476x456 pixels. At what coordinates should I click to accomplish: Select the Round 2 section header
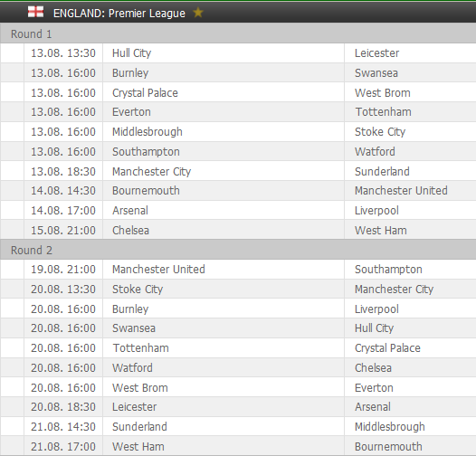click(238, 250)
